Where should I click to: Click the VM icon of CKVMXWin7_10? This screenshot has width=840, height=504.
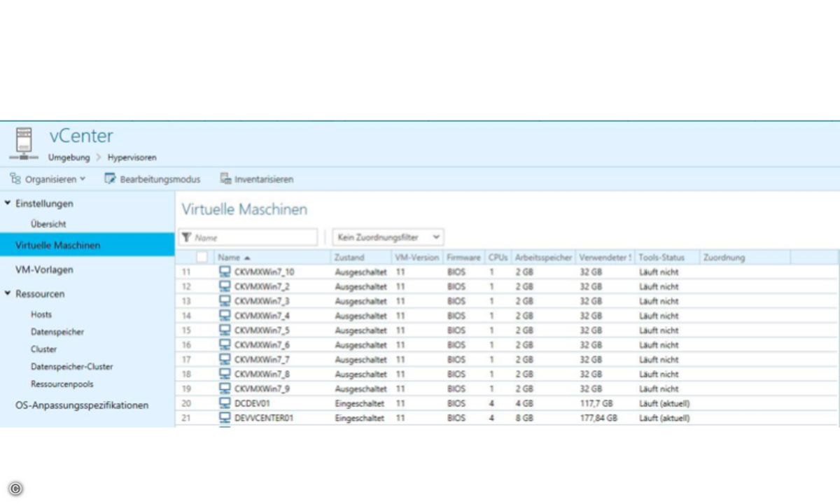tap(225, 272)
